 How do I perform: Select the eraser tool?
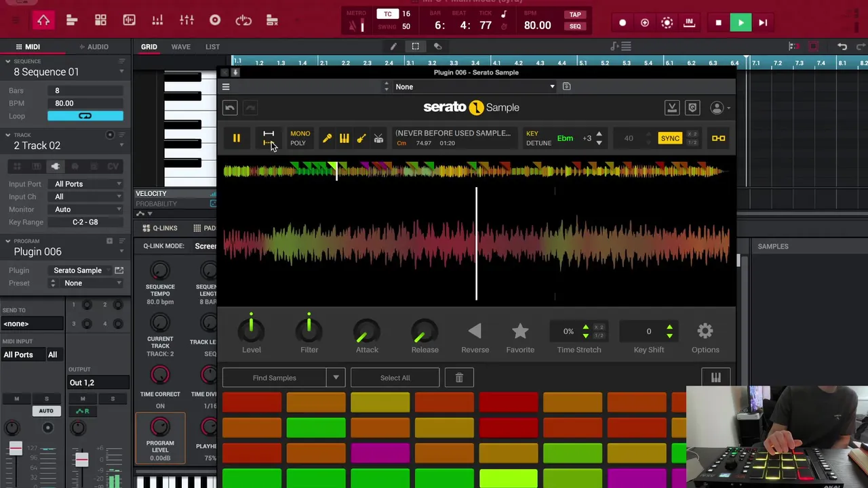coord(437,46)
